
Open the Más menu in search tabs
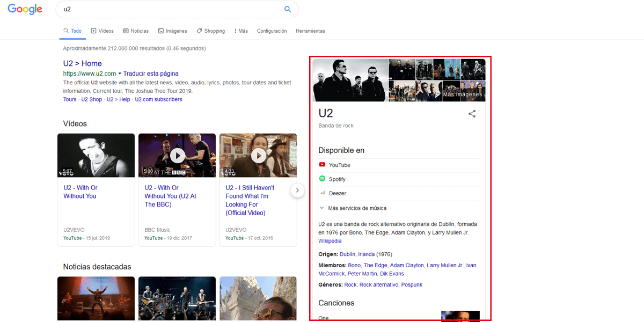241,31
